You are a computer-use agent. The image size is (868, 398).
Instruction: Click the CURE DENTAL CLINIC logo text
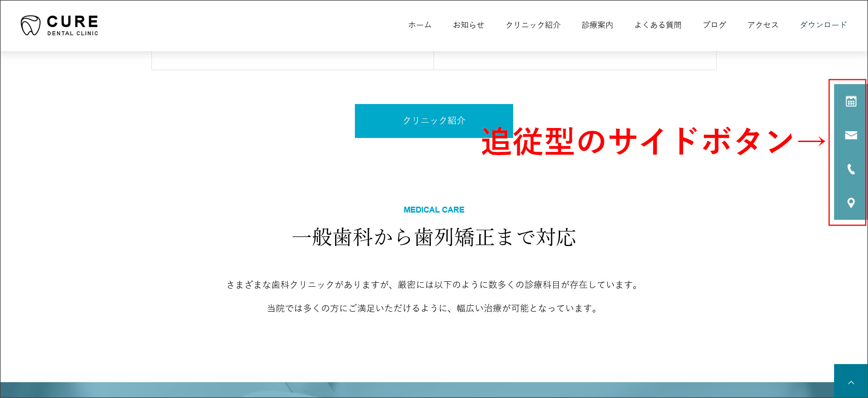point(72,25)
